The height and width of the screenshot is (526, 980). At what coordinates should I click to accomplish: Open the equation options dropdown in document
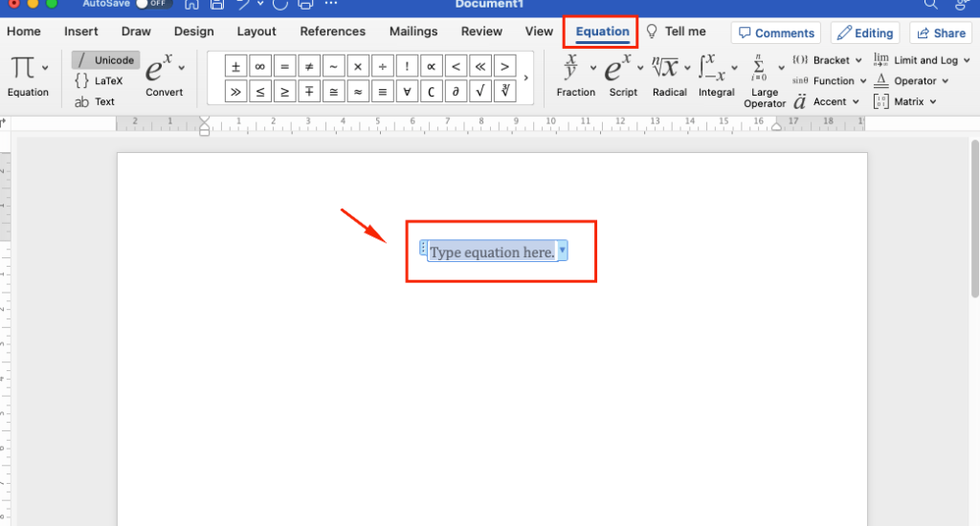coord(563,251)
